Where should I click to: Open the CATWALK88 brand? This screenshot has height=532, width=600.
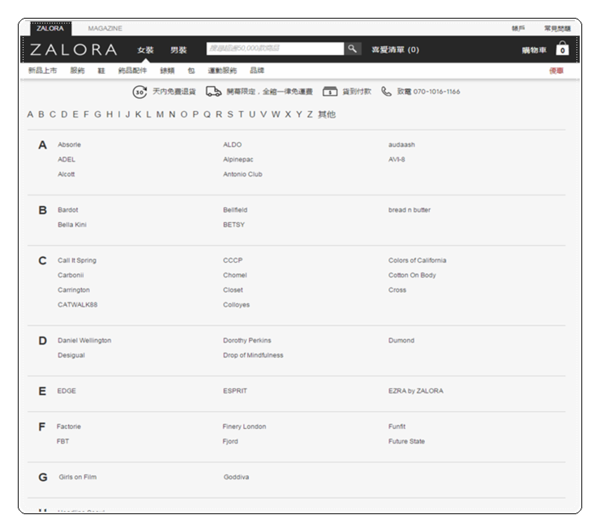coord(77,305)
